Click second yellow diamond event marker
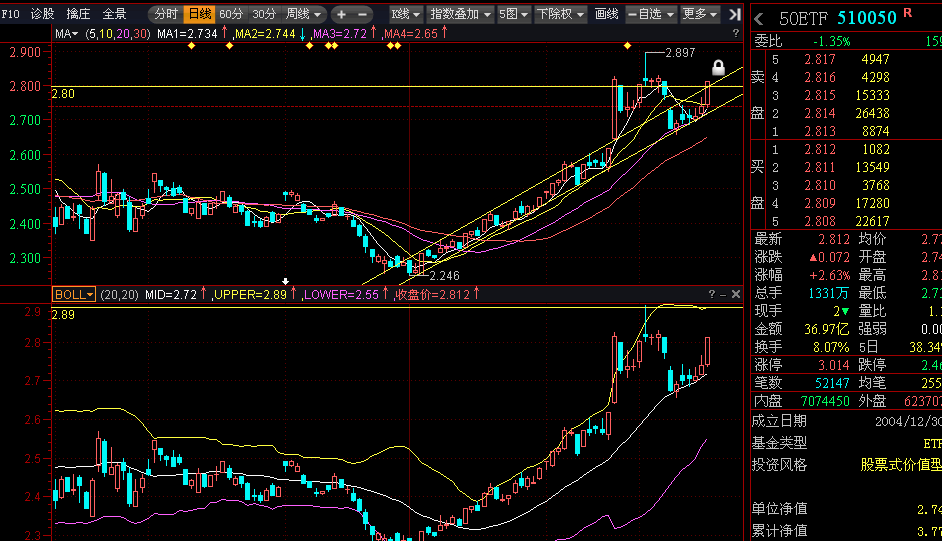 (229, 46)
